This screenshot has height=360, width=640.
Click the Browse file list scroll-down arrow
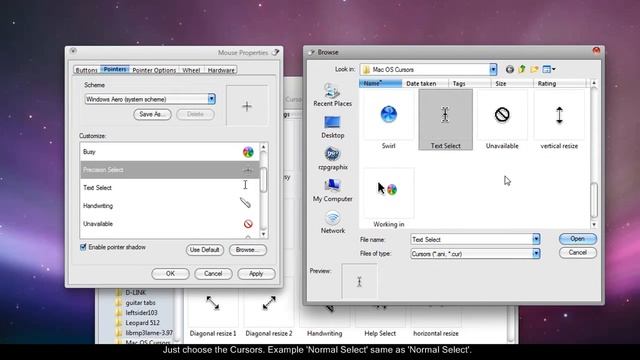tap(594, 224)
